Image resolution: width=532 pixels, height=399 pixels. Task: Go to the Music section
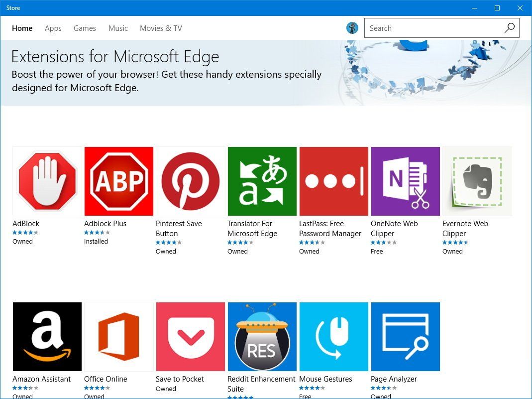118,28
